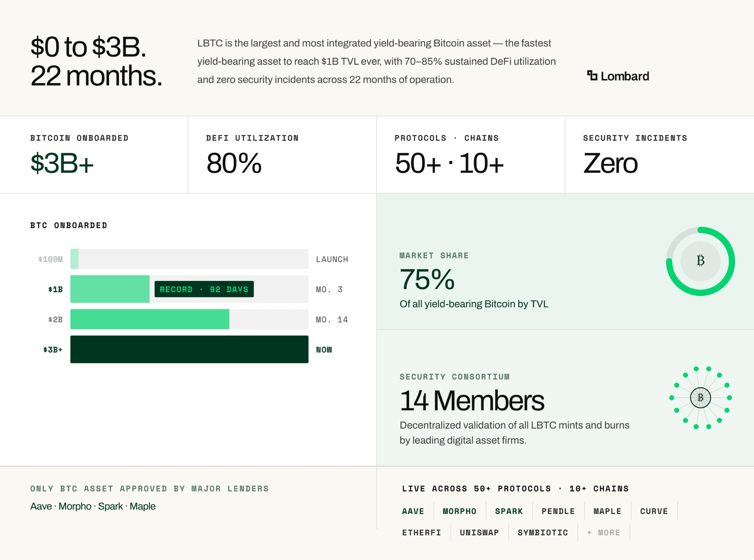Select the UNISWAP protocol tag
754x560 pixels.
pyautogui.click(x=479, y=532)
